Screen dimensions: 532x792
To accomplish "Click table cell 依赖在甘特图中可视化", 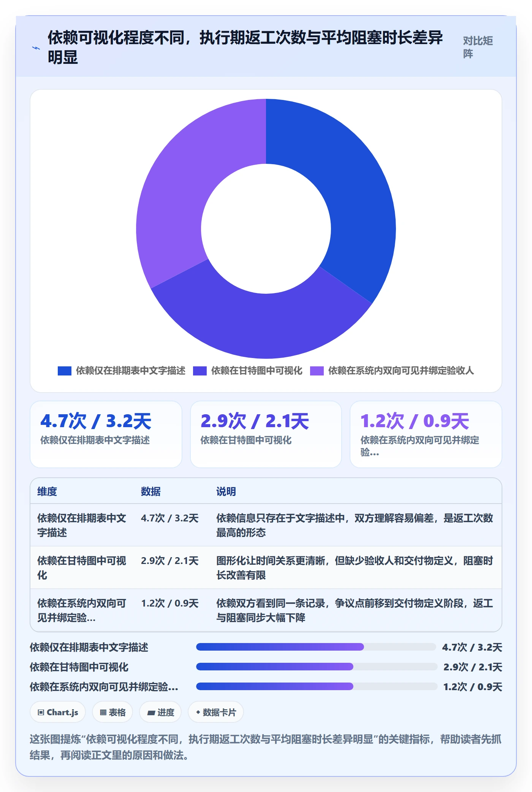I will pos(82,568).
